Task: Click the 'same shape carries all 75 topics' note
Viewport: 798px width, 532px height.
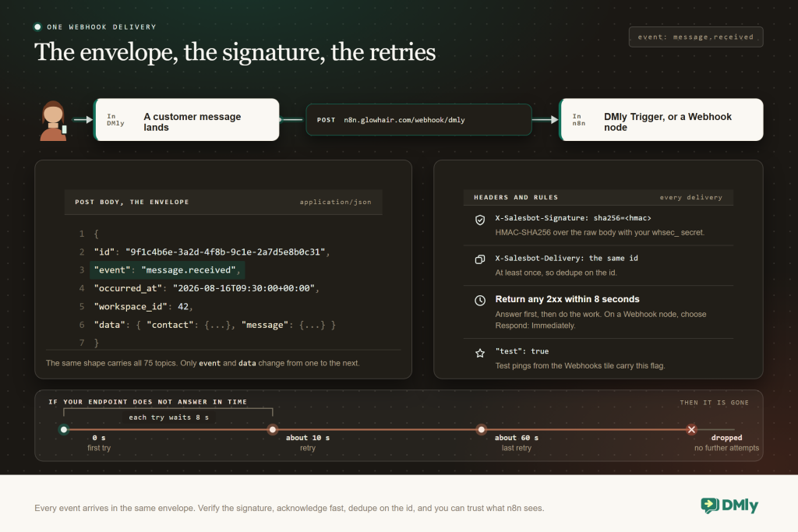Action: pyautogui.click(x=203, y=363)
